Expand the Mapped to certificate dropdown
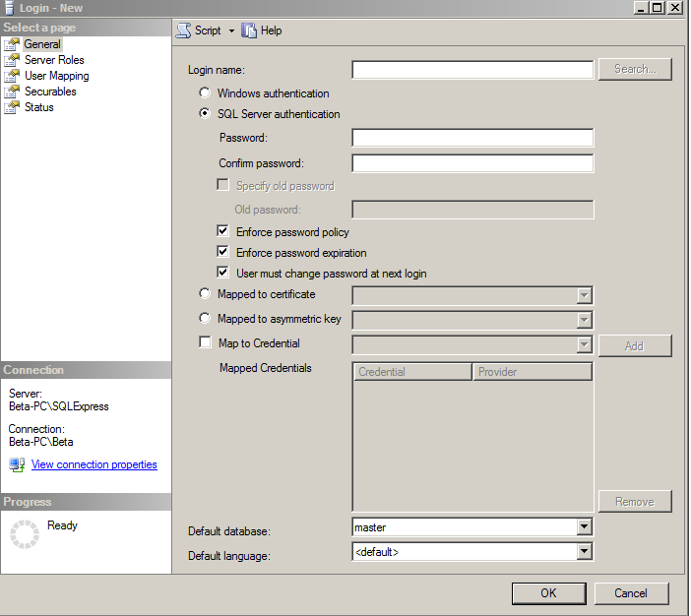Screen dimensions: 691x616 [584, 295]
